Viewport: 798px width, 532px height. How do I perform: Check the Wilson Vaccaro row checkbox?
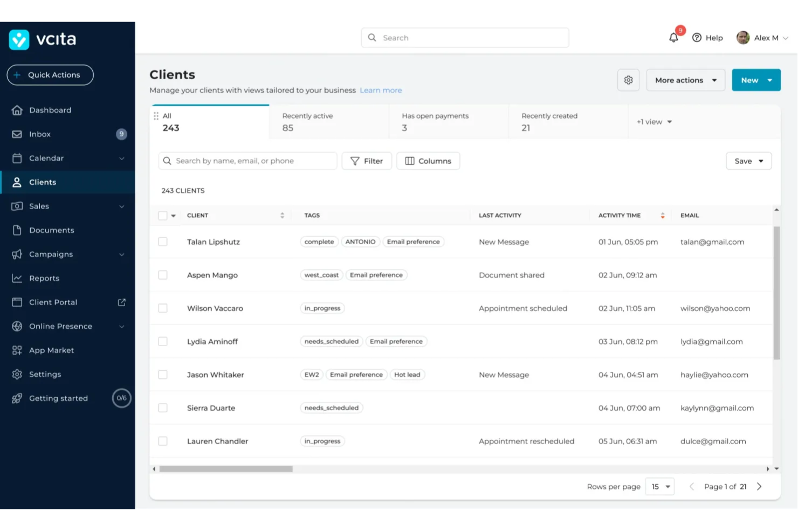(163, 308)
